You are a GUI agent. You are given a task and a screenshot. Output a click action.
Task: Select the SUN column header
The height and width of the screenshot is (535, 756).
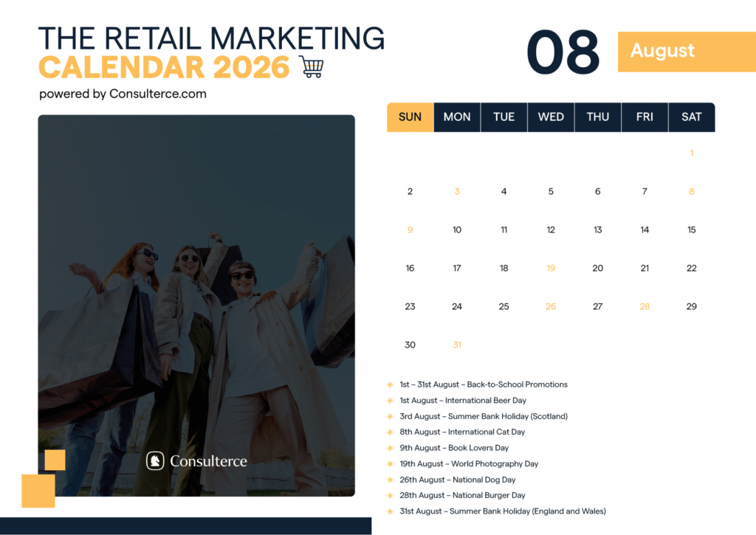pyautogui.click(x=410, y=117)
